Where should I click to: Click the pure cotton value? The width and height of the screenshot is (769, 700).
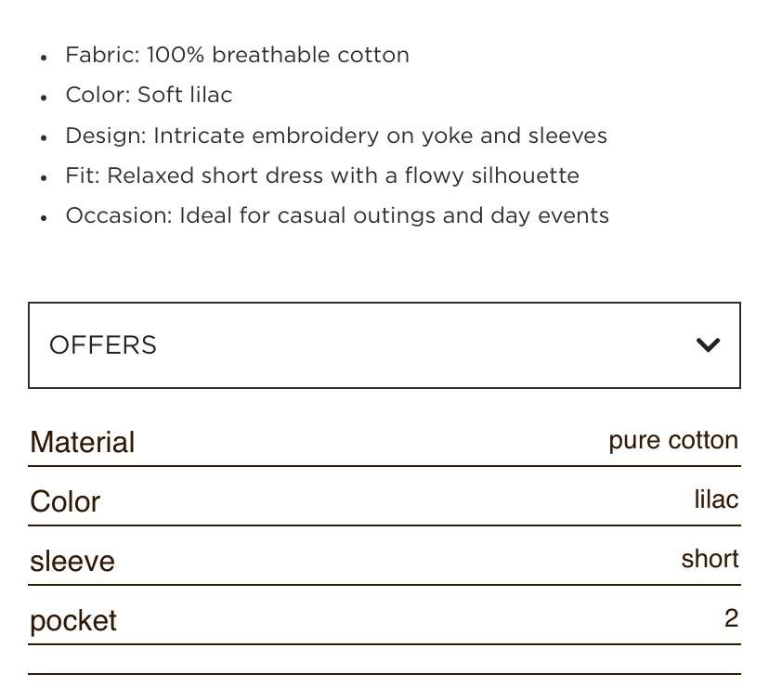point(673,440)
